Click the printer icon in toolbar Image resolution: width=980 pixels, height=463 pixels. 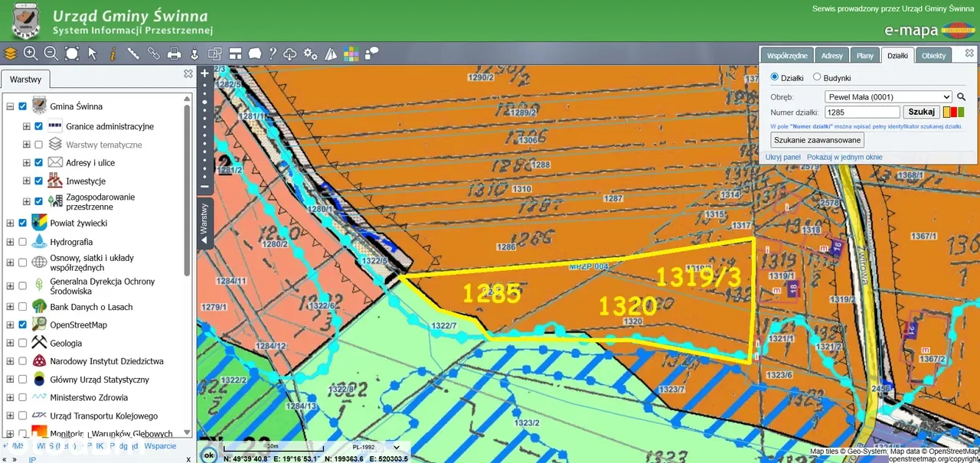tap(174, 54)
